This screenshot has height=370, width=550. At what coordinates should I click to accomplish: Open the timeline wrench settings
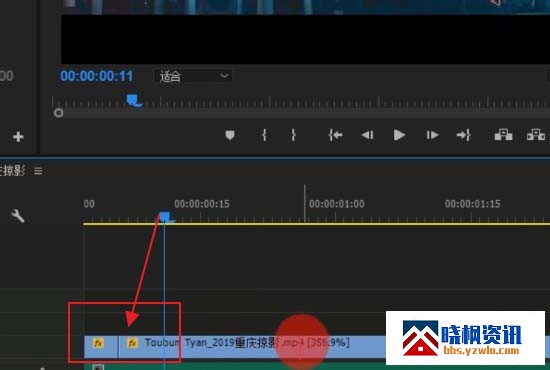tap(18, 216)
